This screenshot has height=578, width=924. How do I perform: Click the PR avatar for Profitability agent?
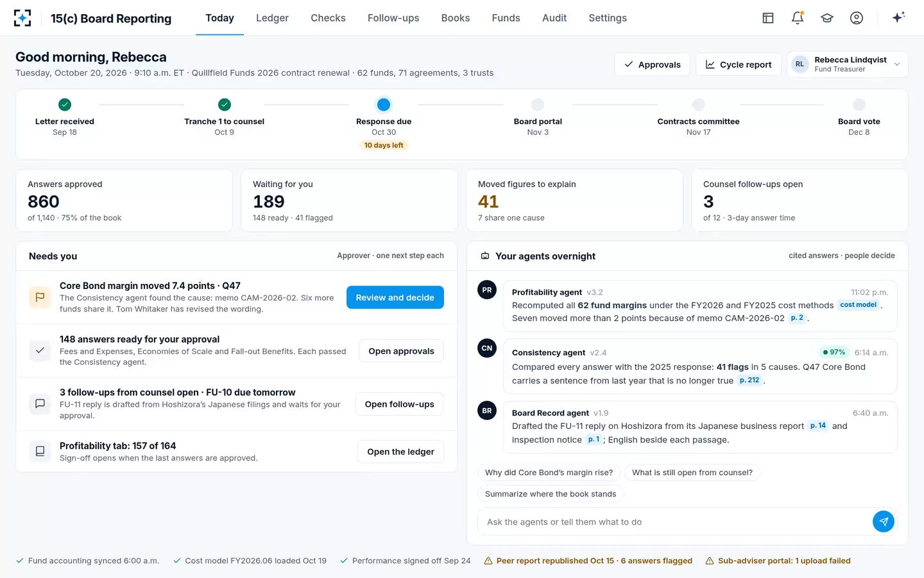point(487,290)
